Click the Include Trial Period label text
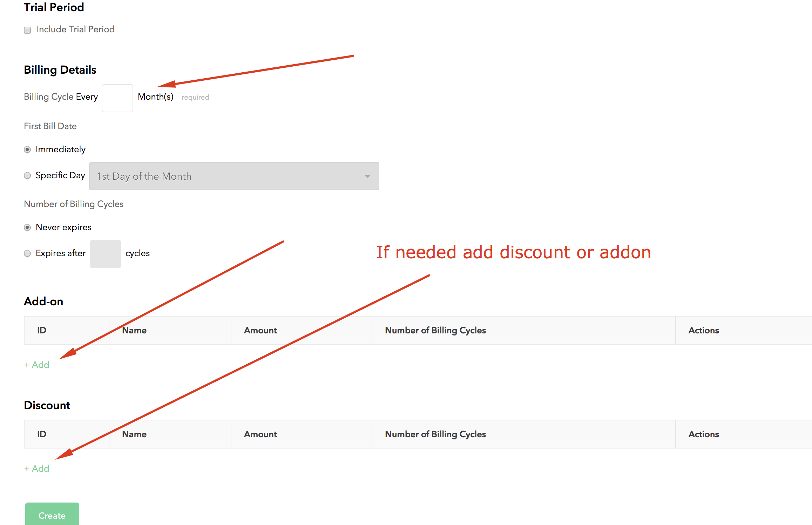Viewport: 812px width, 525px height. point(75,29)
